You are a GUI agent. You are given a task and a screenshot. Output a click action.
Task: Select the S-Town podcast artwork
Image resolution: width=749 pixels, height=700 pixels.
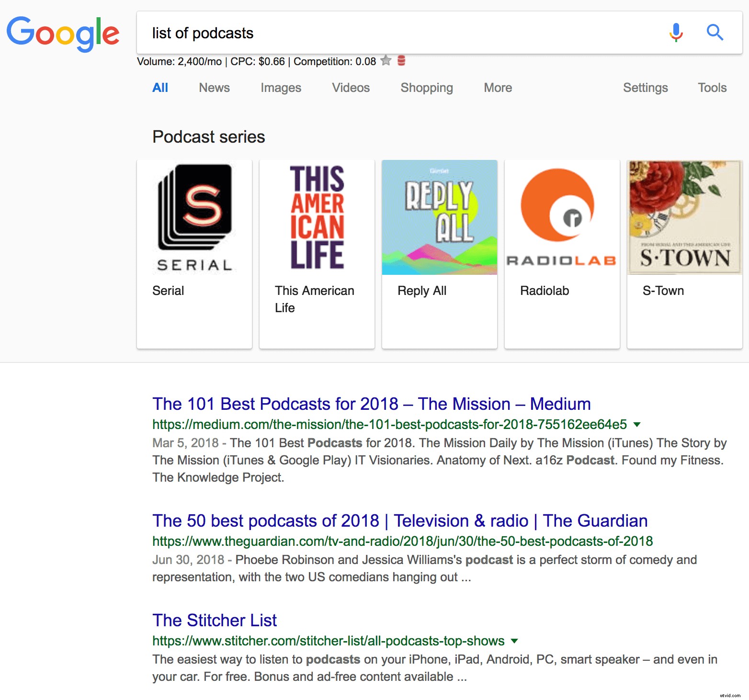(x=684, y=218)
